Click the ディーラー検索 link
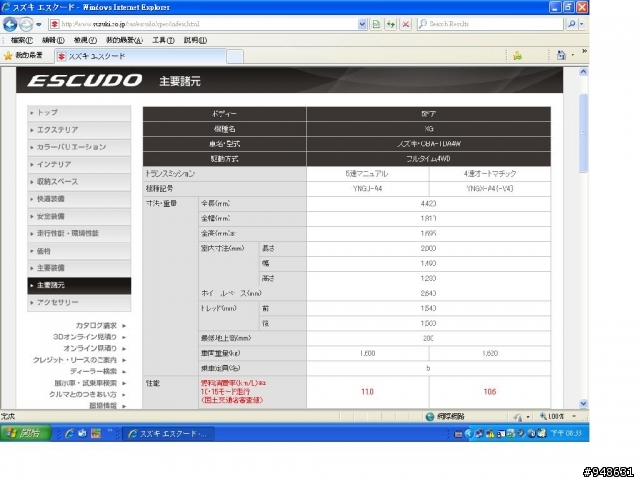640x480 pixels. (x=93, y=371)
